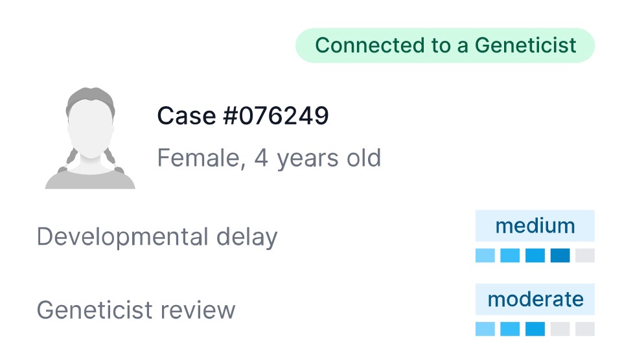
Task: Select the 'Developmental delay' row label
Action: coord(157,237)
